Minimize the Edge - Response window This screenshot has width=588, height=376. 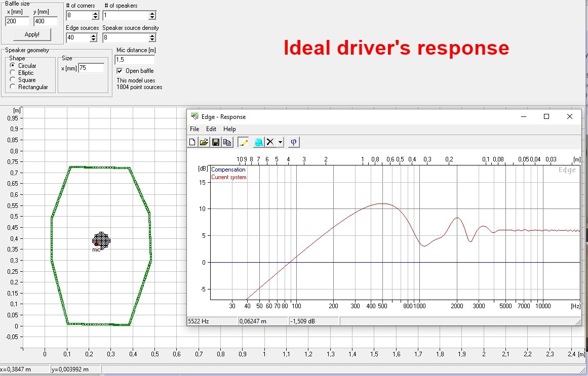524,116
